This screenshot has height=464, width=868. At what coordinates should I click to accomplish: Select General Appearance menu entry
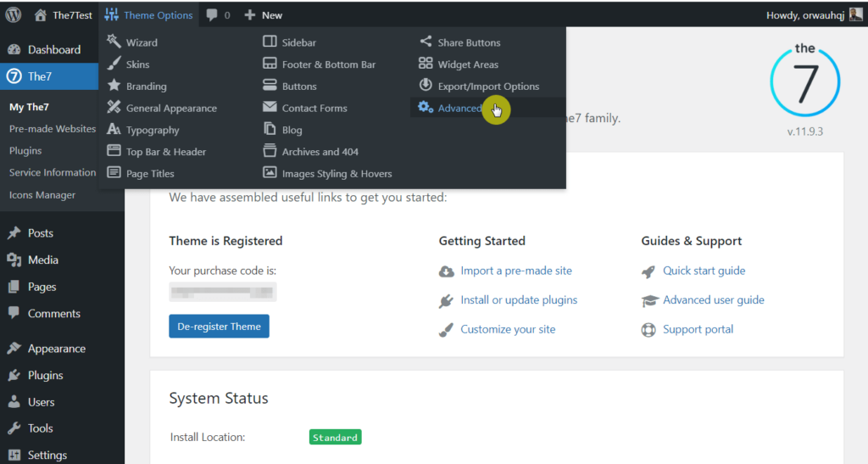(171, 109)
